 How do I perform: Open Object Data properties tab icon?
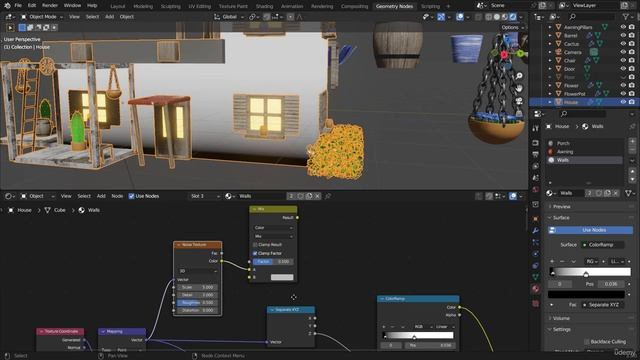tap(536, 277)
